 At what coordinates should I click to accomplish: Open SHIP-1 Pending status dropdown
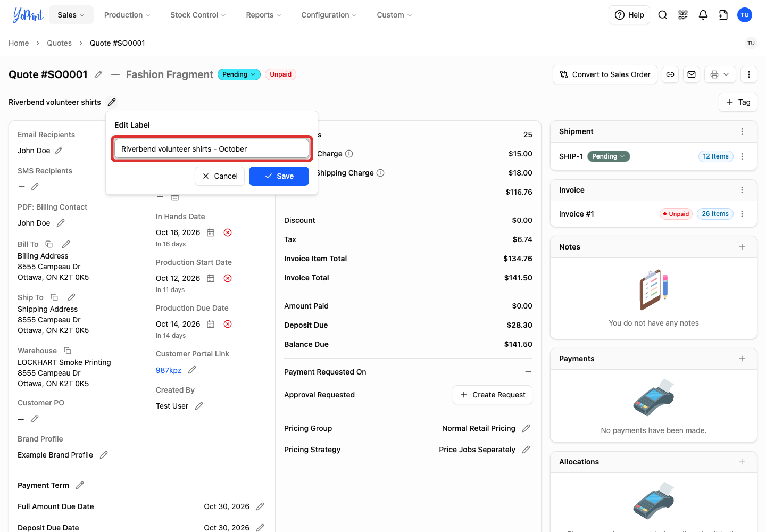tap(609, 156)
